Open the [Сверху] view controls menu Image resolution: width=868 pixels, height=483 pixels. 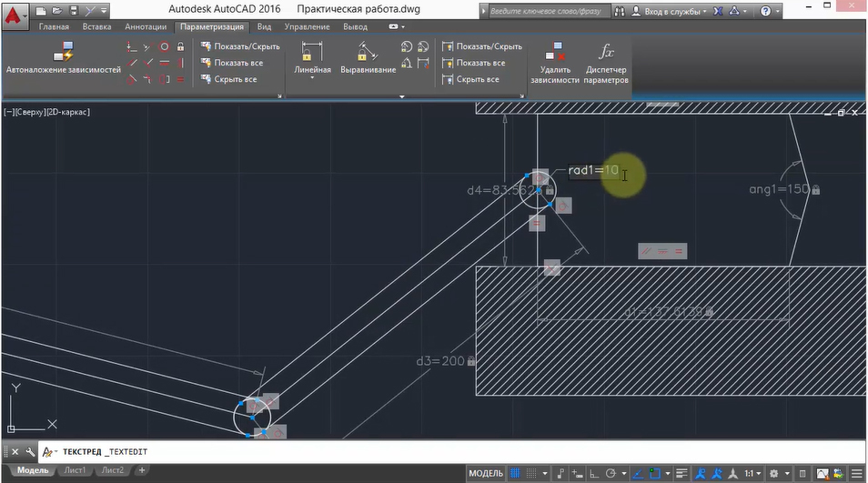coord(30,112)
